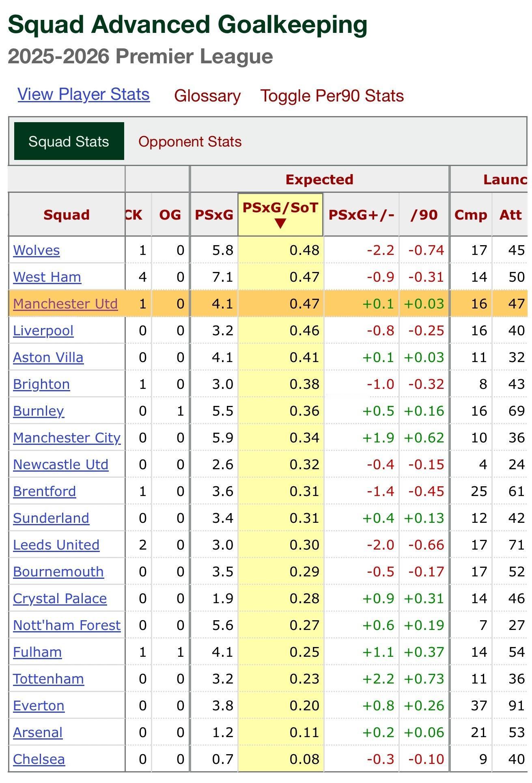Open the Crystal Palace squad link

tap(60, 598)
